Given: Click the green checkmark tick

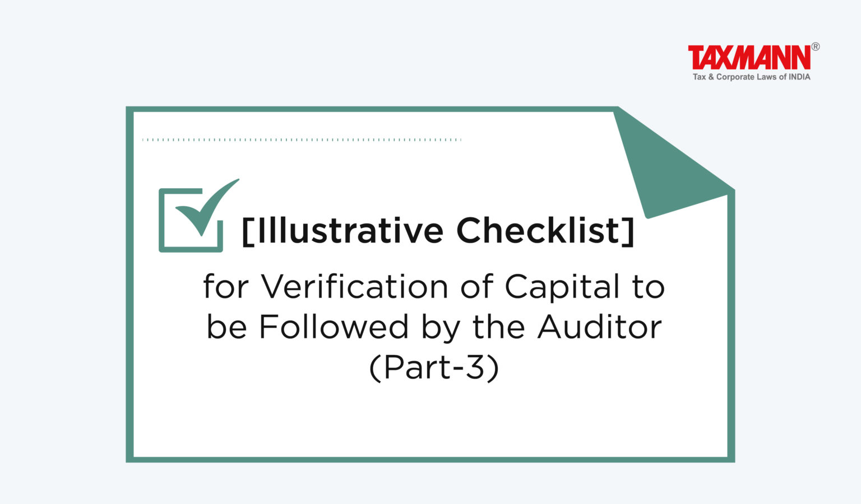Looking at the screenshot, I should pos(206,204).
